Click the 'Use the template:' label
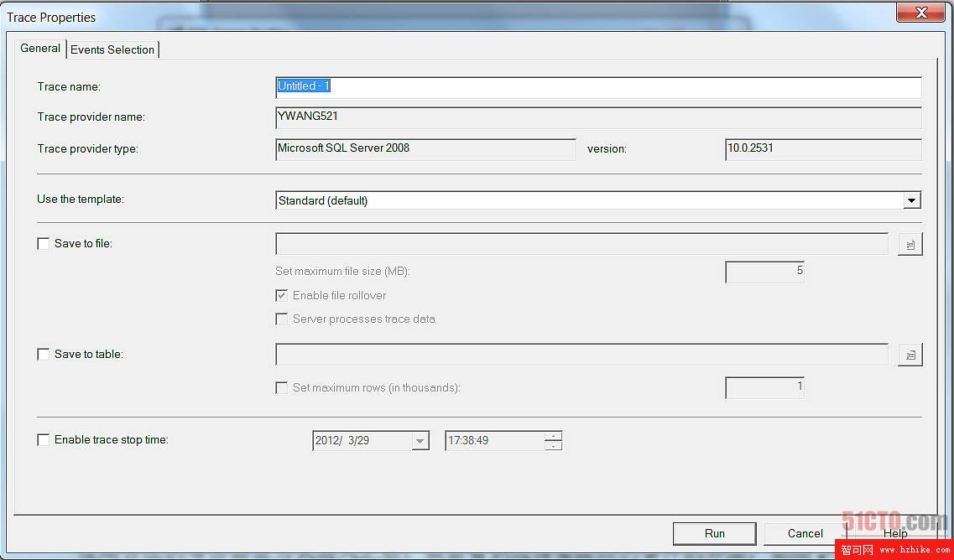 (x=81, y=199)
